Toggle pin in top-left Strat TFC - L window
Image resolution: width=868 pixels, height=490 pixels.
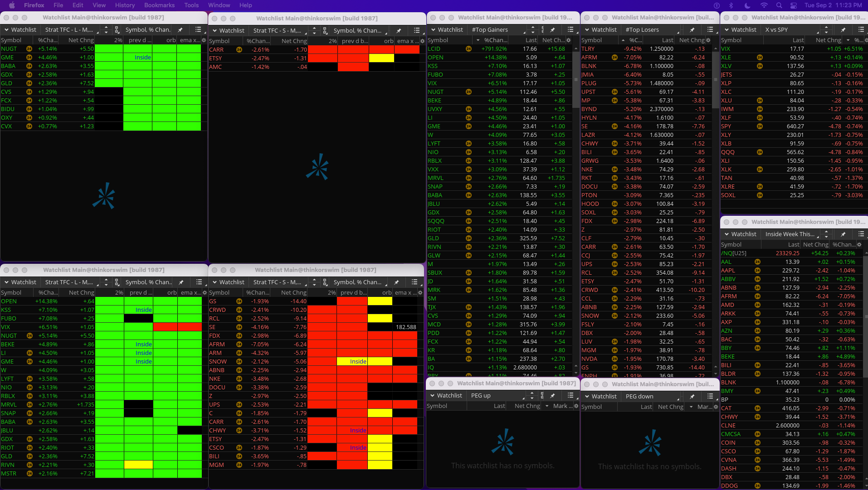coord(180,29)
